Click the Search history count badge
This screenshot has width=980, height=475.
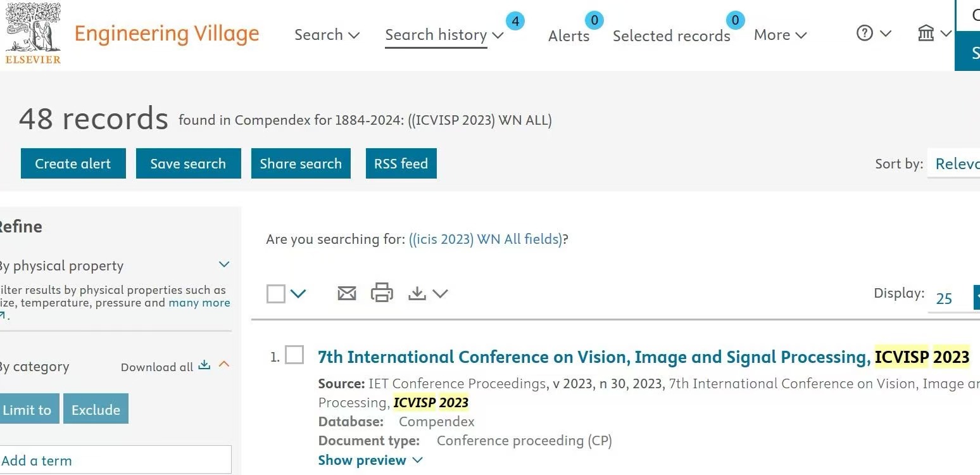click(x=515, y=22)
